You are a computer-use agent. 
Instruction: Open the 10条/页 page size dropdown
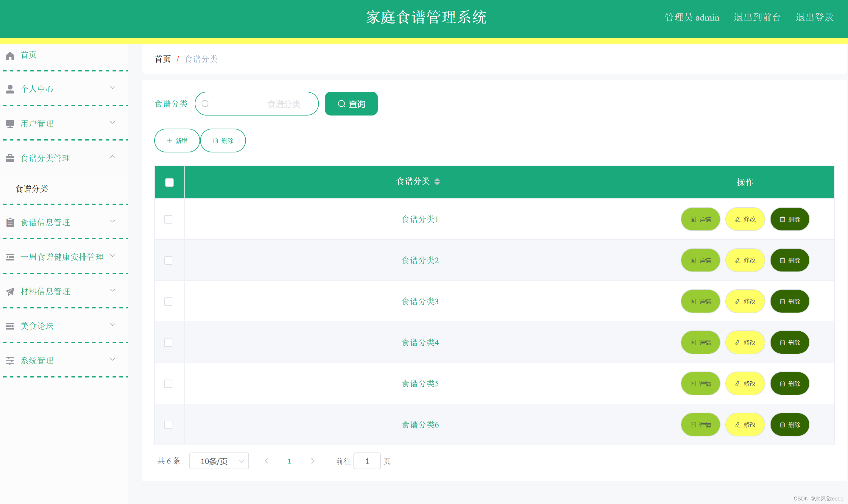[x=219, y=461]
